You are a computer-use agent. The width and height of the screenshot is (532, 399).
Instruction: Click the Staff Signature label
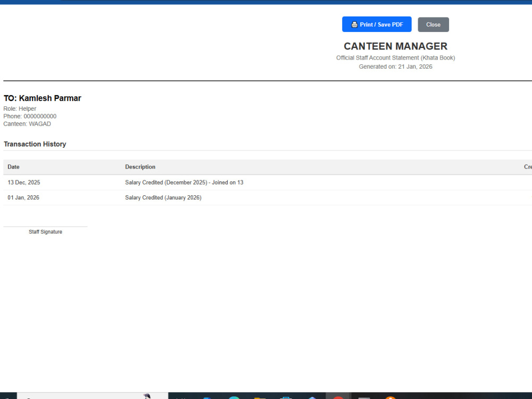point(45,232)
